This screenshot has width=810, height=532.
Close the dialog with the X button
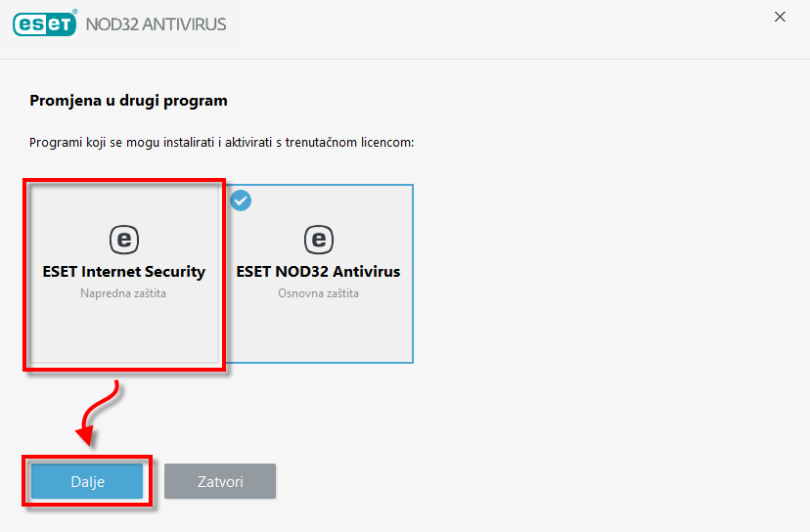[x=780, y=17]
